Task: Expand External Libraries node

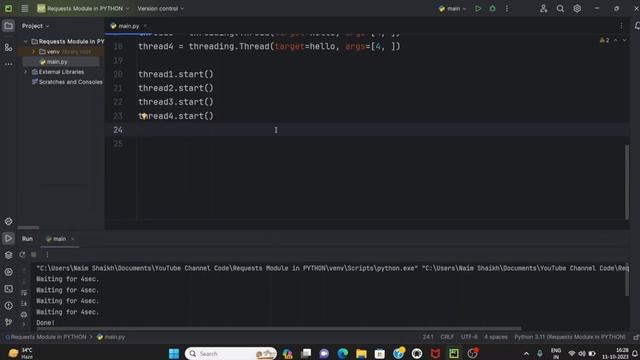Action: coord(25,72)
